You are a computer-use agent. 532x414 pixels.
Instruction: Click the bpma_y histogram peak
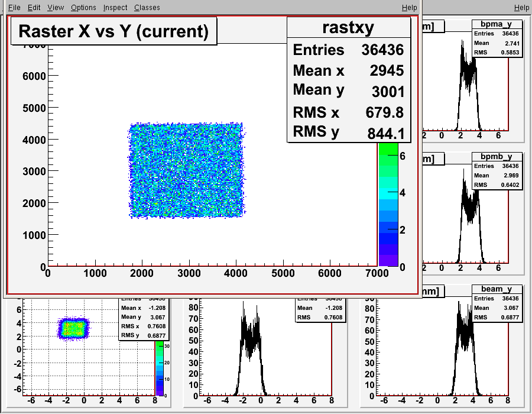[x=462, y=43]
